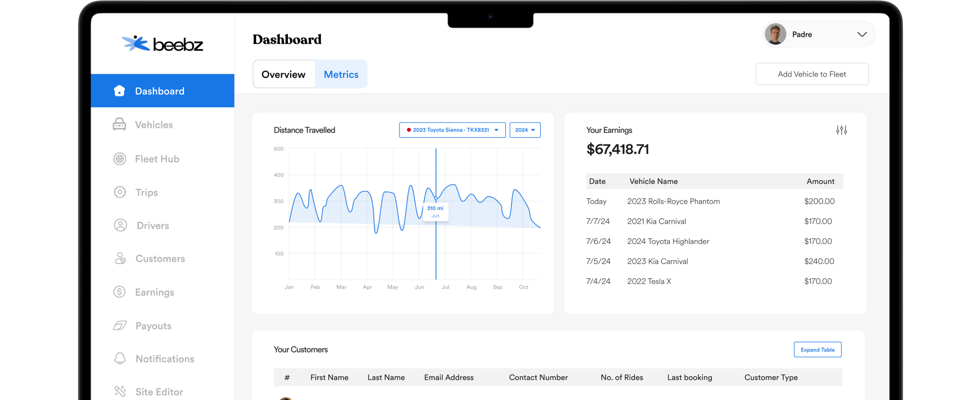This screenshot has width=980, height=400.
Task: Click the # column header in customers table
Action: [x=287, y=377]
